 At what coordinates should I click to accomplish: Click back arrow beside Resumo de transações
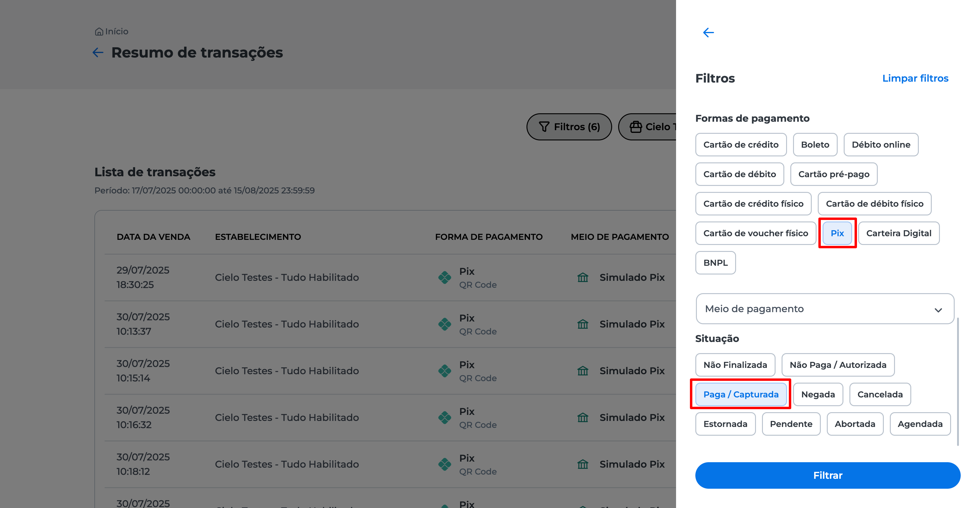click(x=98, y=52)
